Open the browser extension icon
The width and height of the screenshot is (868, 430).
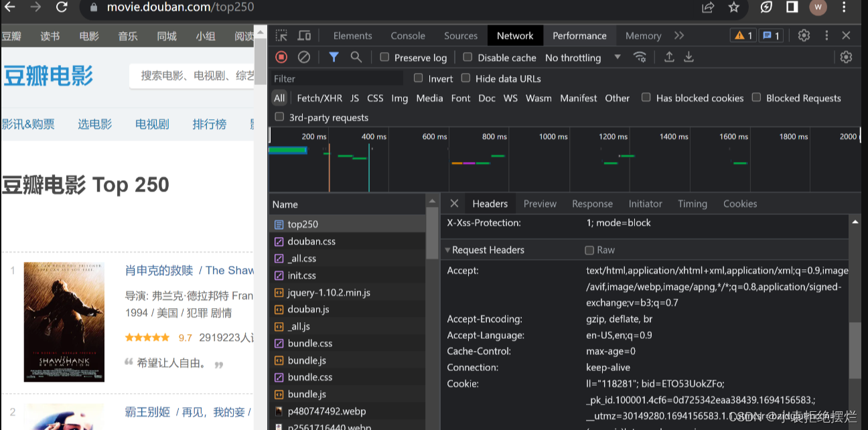click(766, 7)
